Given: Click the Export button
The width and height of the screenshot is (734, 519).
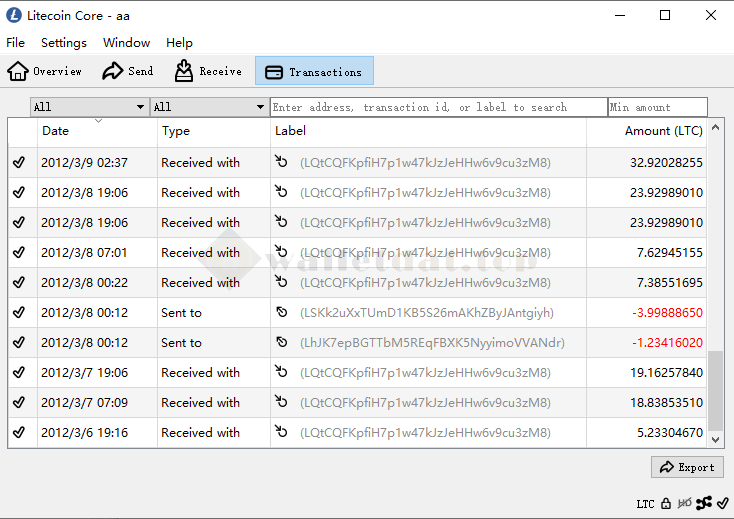Looking at the screenshot, I should click(686, 467).
